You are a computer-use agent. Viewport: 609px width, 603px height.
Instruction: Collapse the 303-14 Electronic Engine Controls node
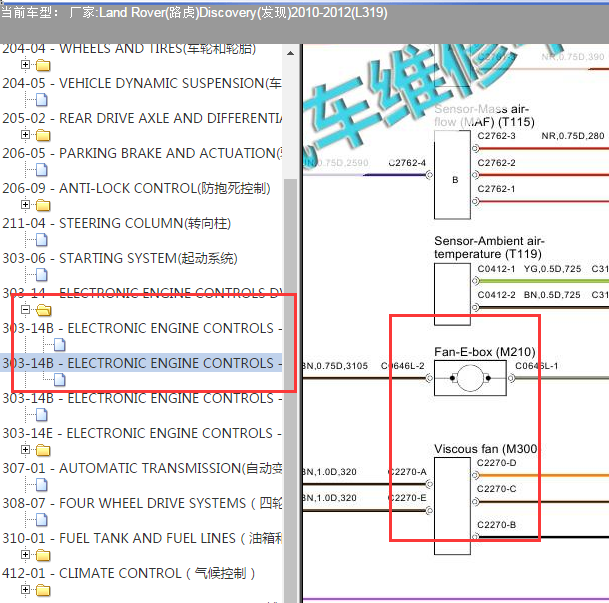coord(25,309)
